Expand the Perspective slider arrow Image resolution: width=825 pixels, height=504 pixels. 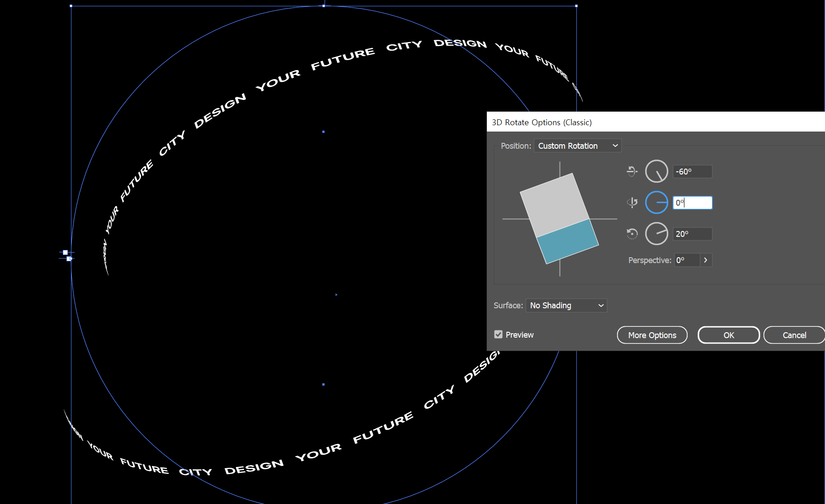coord(706,260)
